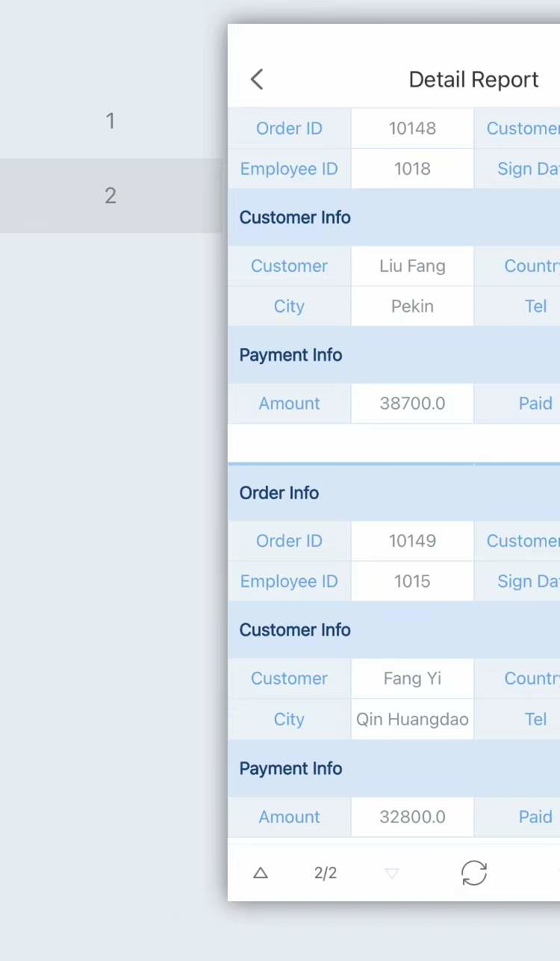This screenshot has width=560, height=961.
Task: Click the Tel label in Qin Huangdao row
Action: coord(535,719)
